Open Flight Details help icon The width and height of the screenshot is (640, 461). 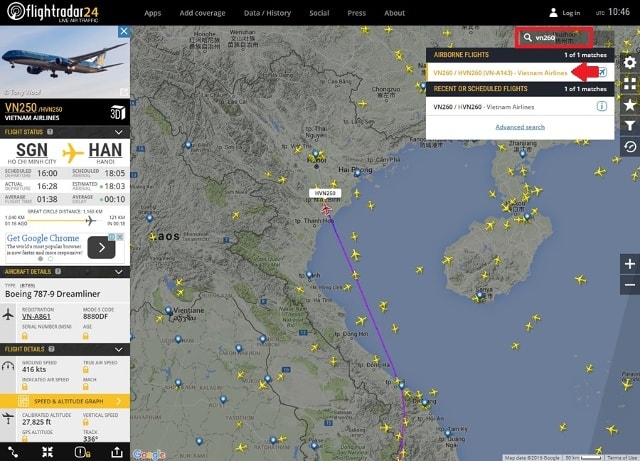point(51,349)
